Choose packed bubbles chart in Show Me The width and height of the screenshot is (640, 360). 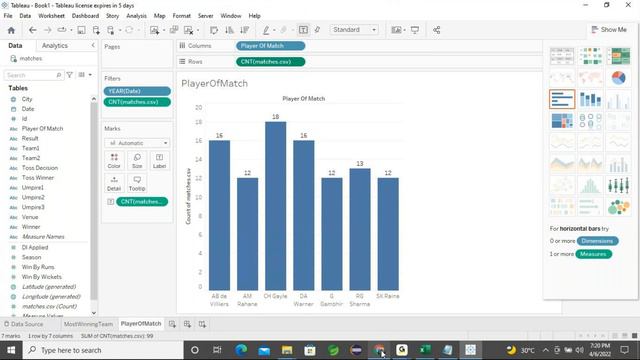point(618,207)
